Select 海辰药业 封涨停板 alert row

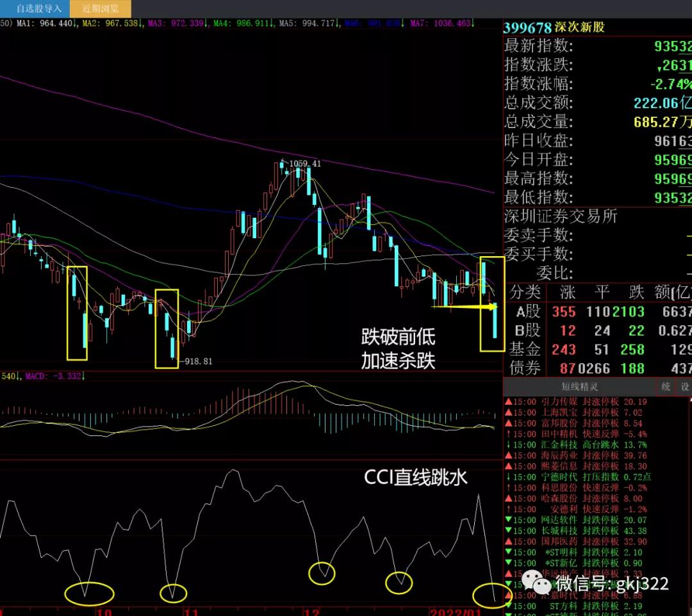[x=575, y=455]
